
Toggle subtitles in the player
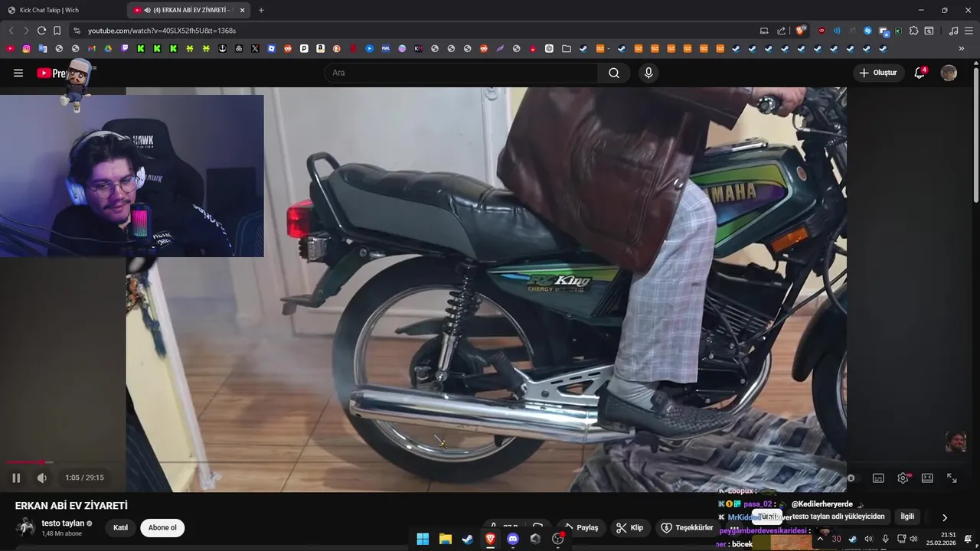click(x=878, y=478)
